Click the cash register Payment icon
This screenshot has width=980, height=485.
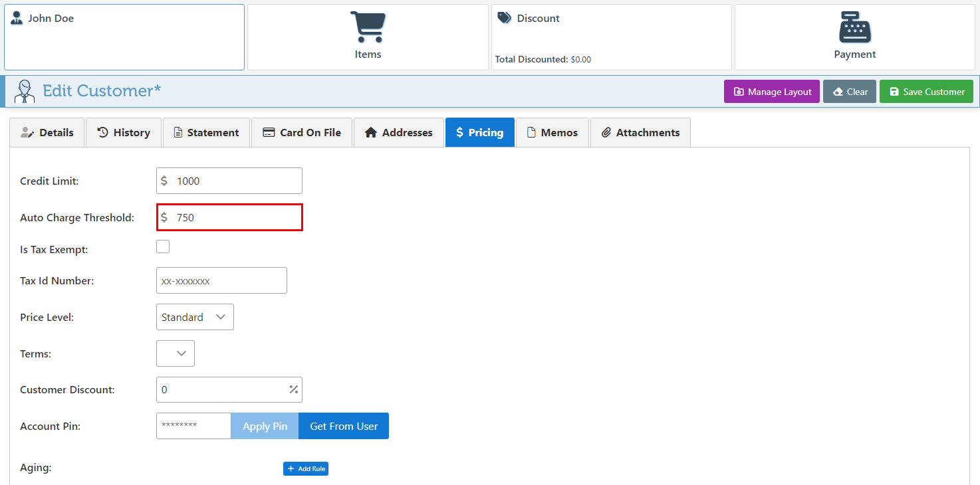(x=854, y=27)
